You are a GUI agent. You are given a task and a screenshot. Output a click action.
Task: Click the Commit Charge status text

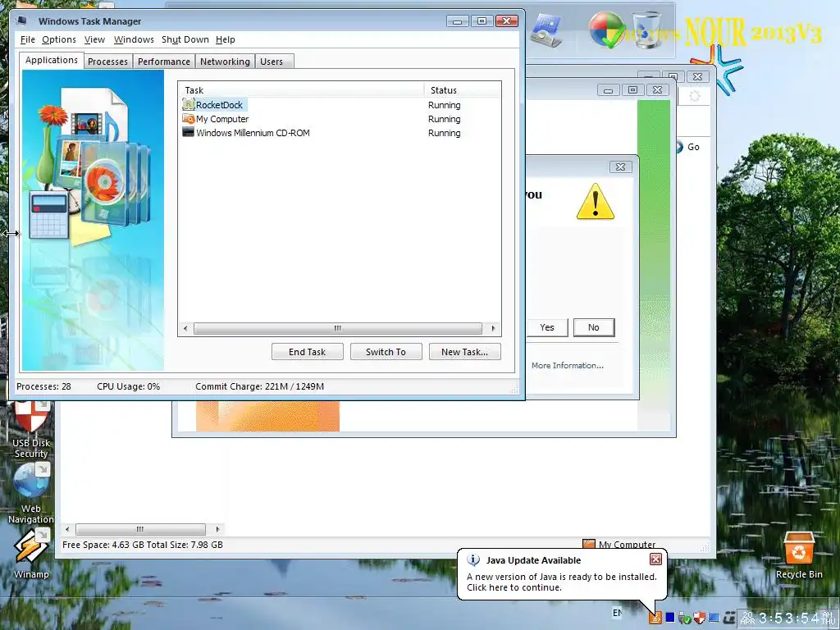click(x=259, y=386)
